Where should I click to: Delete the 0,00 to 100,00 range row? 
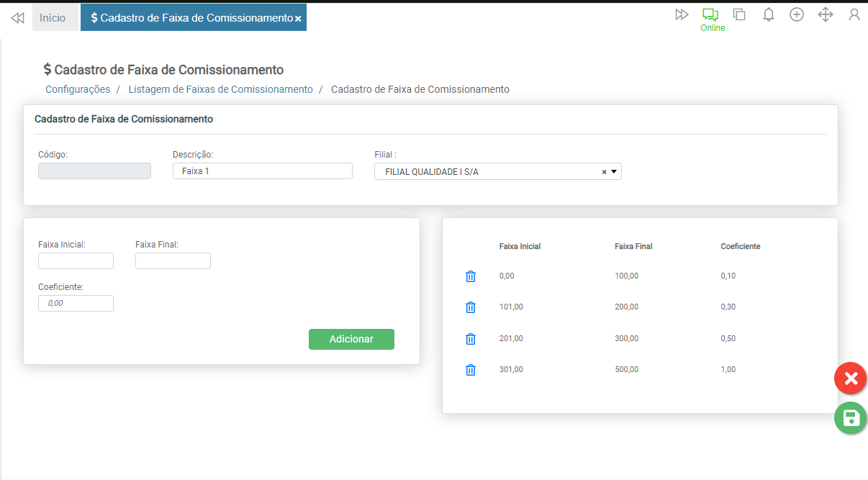pyautogui.click(x=471, y=276)
